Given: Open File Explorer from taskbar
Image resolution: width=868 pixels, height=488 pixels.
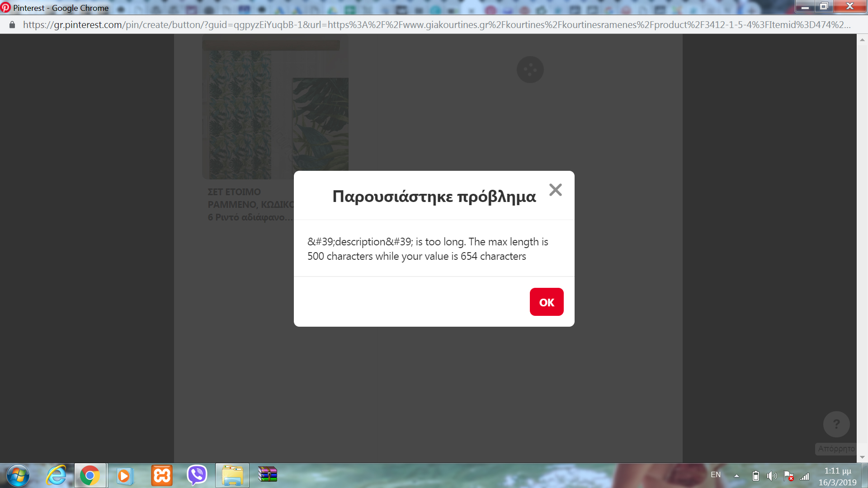Looking at the screenshot, I should (x=232, y=475).
